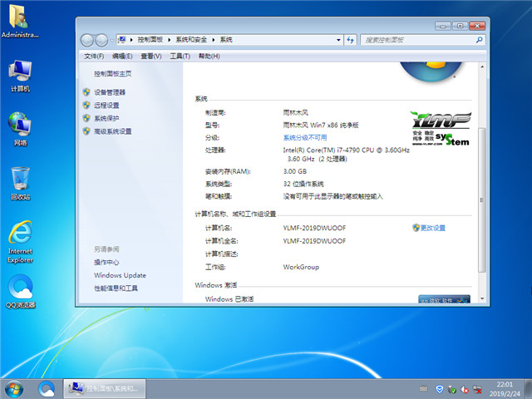Click the Windows 已激活 text
Viewport: 532px width, 399px height.
point(229,299)
